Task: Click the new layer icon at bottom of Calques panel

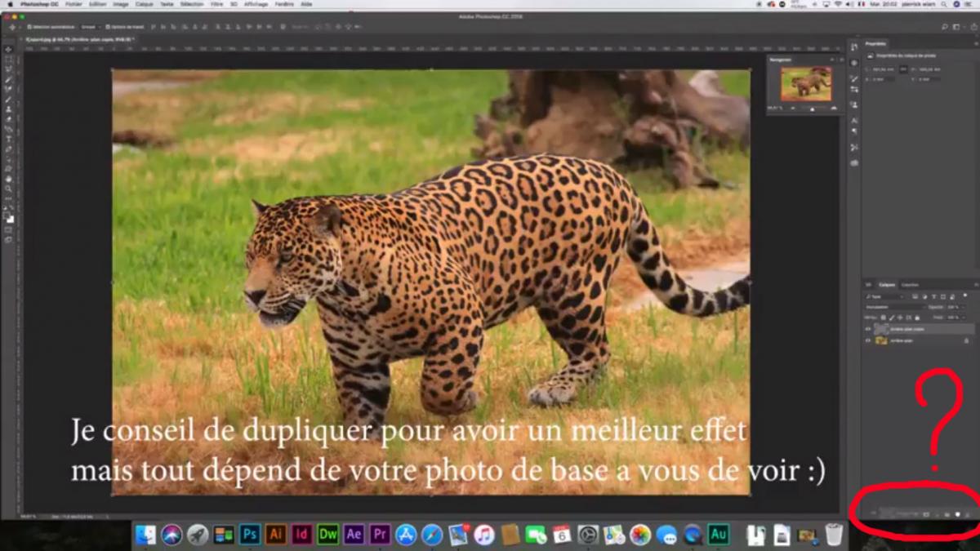Action: click(x=956, y=514)
